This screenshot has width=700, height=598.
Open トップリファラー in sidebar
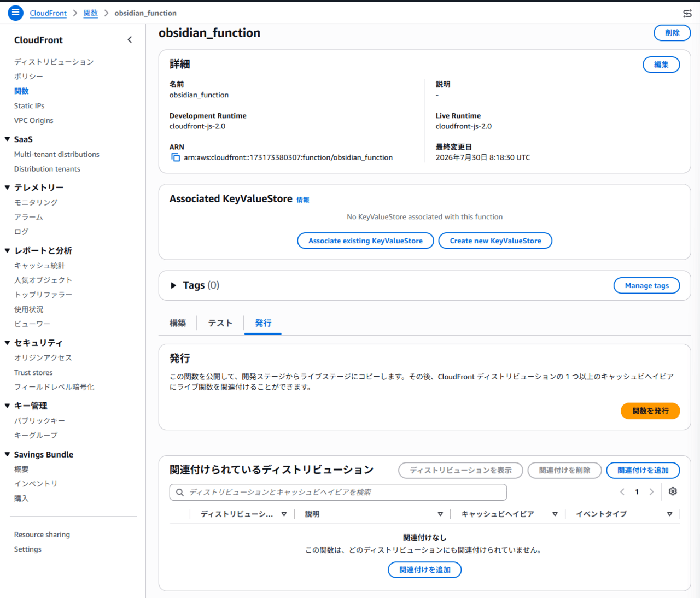pyautogui.click(x=43, y=295)
